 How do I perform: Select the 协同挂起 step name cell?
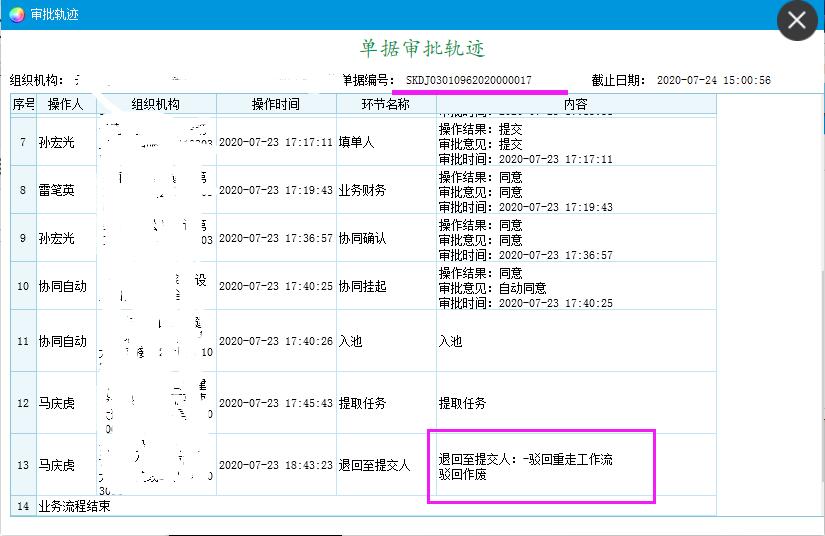pyautogui.click(x=362, y=287)
